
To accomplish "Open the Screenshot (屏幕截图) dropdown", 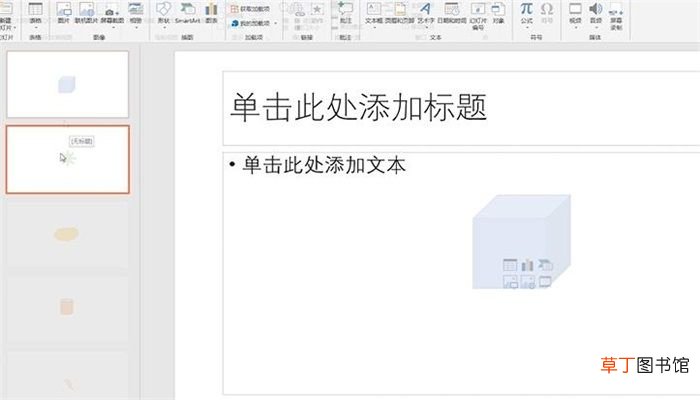I will 113,27.
